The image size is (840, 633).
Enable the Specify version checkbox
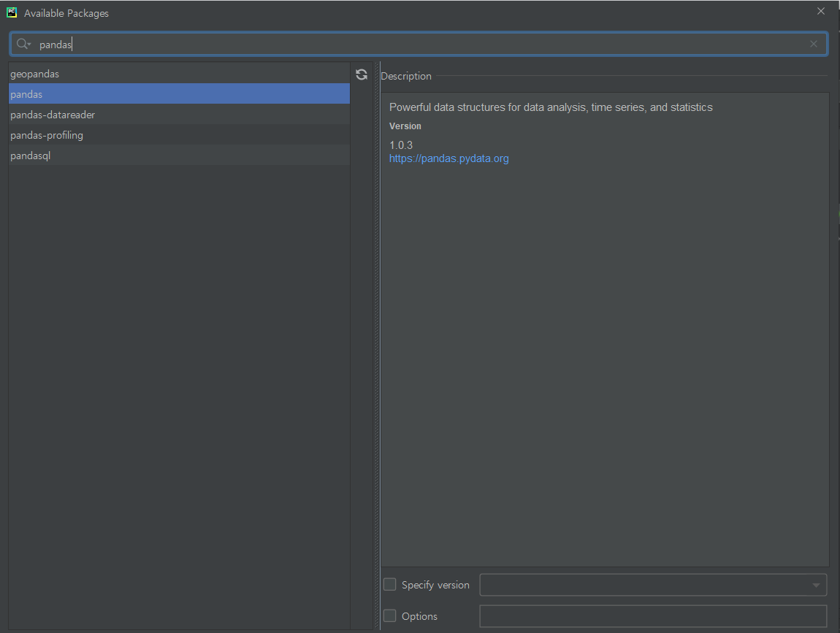coord(389,584)
